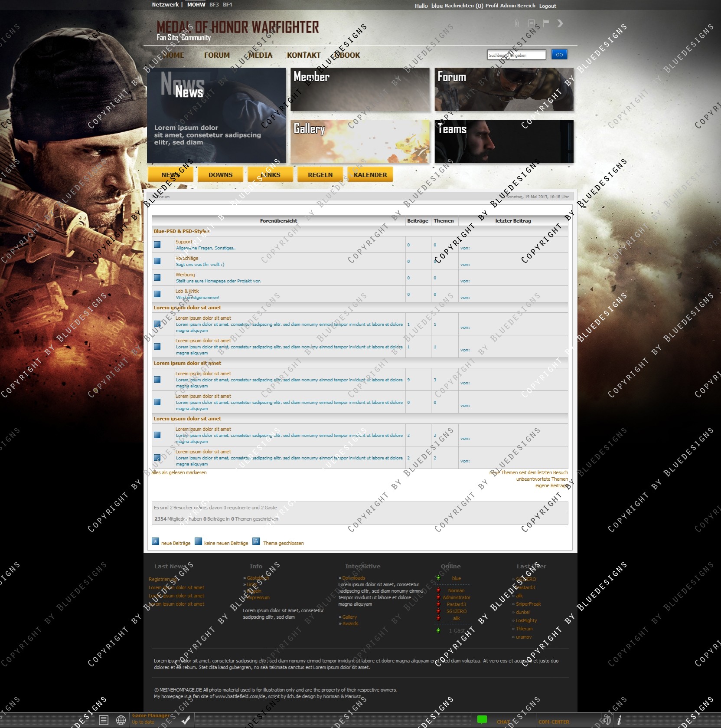
Task: Click the right chevron arrow in the header
Action: [560, 23]
